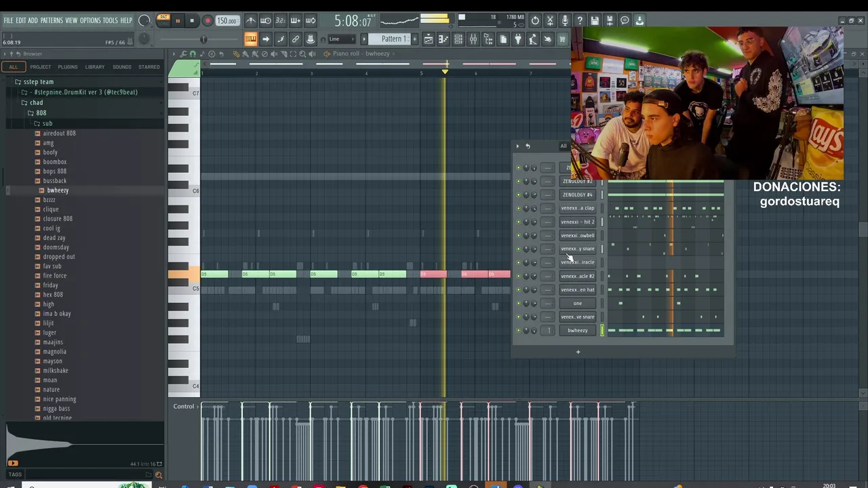The image size is (868, 488).
Task: Click the record button in transport
Action: pyautogui.click(x=208, y=20)
